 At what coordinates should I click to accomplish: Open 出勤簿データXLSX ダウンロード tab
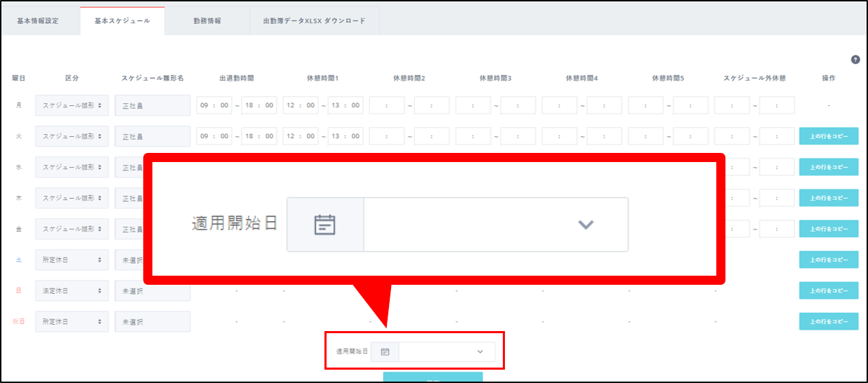coord(314,21)
